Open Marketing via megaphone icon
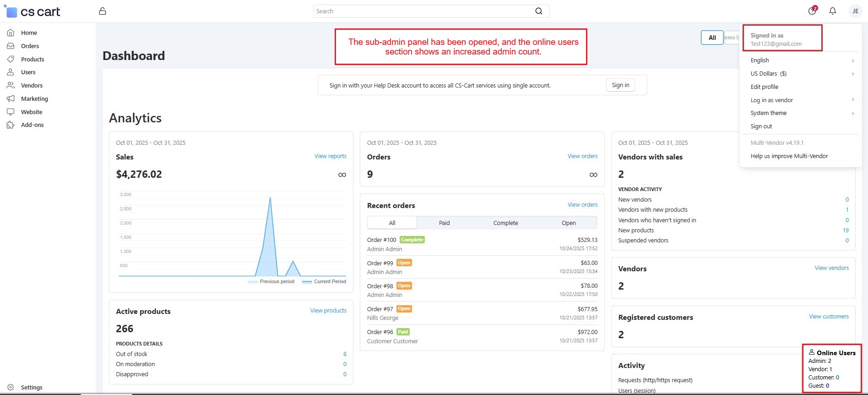 point(11,99)
